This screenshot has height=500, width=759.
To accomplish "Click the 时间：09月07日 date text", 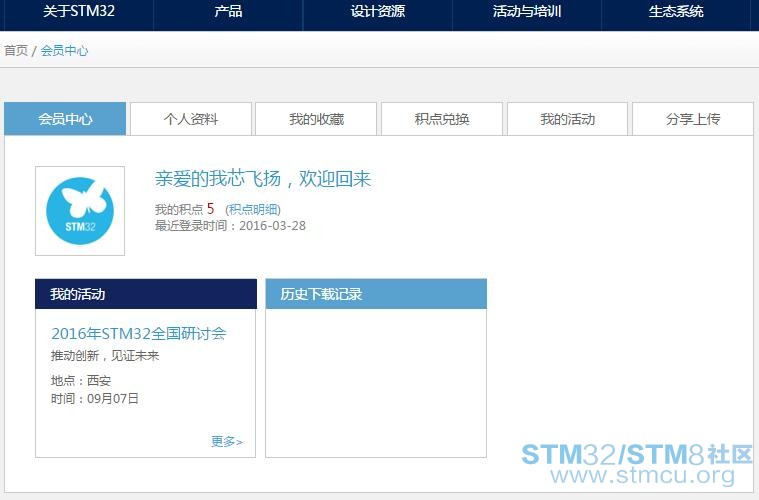I will (95, 399).
